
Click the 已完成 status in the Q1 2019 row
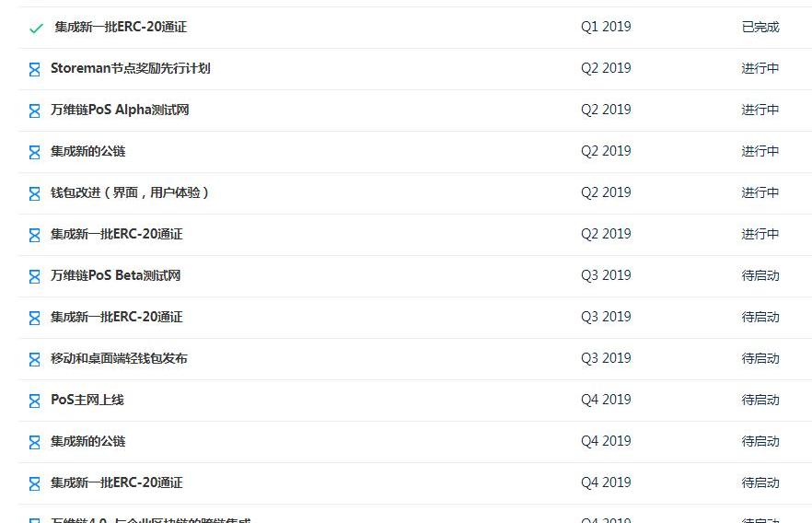pos(760,27)
